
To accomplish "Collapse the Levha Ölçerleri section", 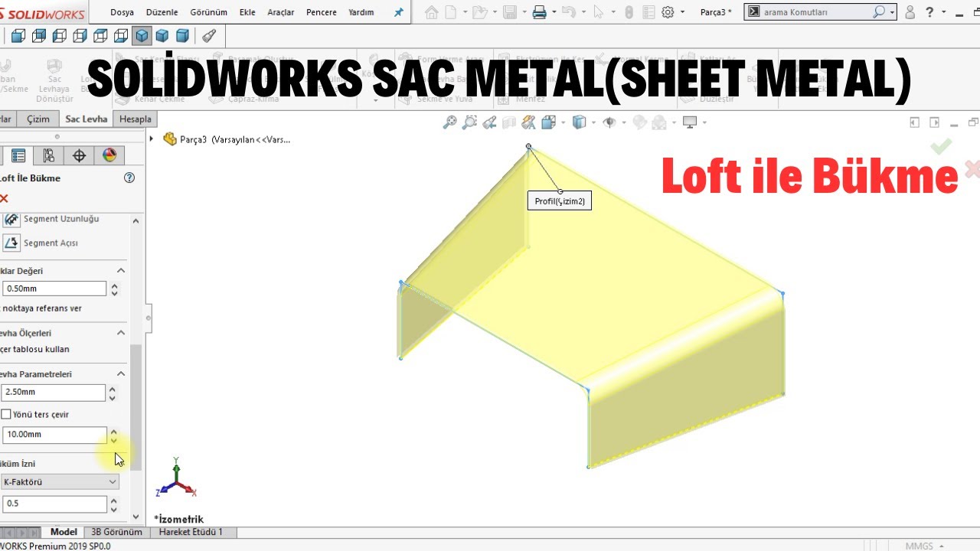I will 121,333.
